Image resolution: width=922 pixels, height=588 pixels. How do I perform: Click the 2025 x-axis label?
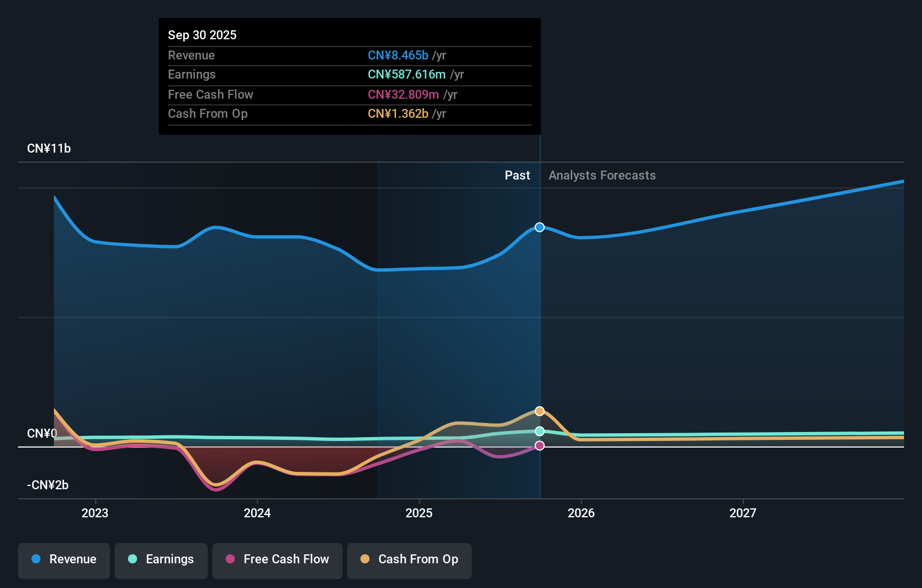419,513
